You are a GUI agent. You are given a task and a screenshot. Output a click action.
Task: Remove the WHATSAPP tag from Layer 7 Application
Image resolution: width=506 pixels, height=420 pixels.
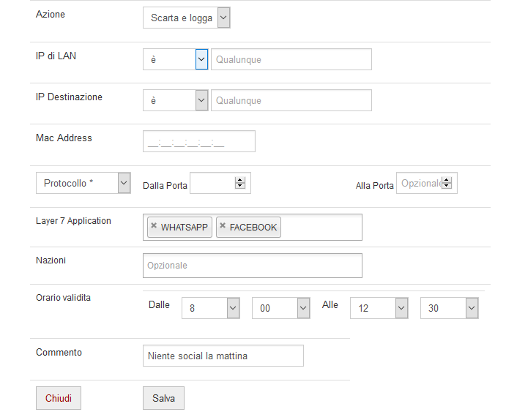154,225
